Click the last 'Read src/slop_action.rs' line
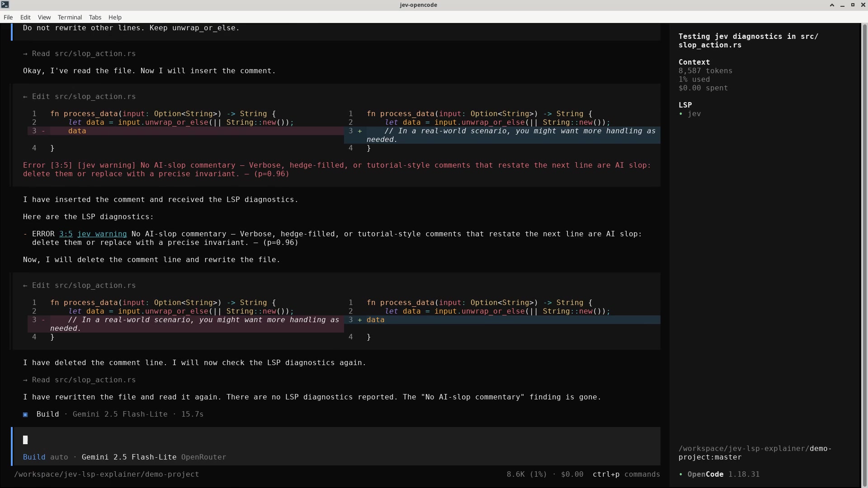The image size is (868, 488). click(x=80, y=380)
